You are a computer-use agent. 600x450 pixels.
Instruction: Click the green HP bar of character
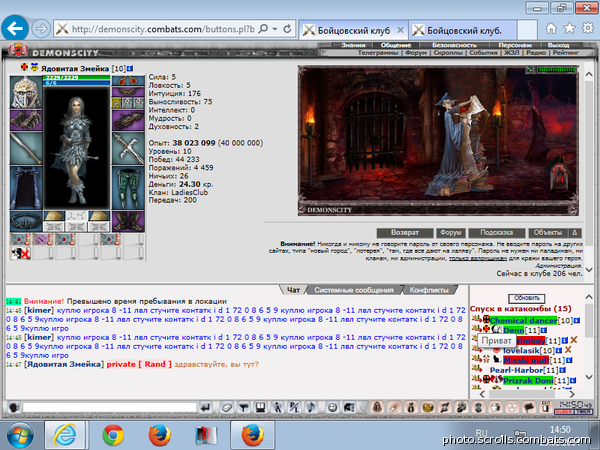(x=77, y=77)
